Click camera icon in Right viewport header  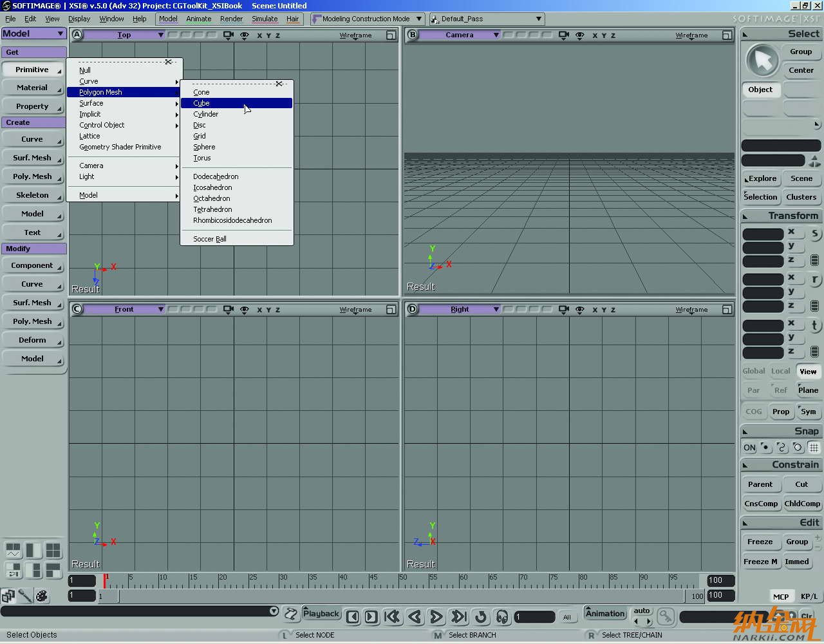(x=564, y=309)
